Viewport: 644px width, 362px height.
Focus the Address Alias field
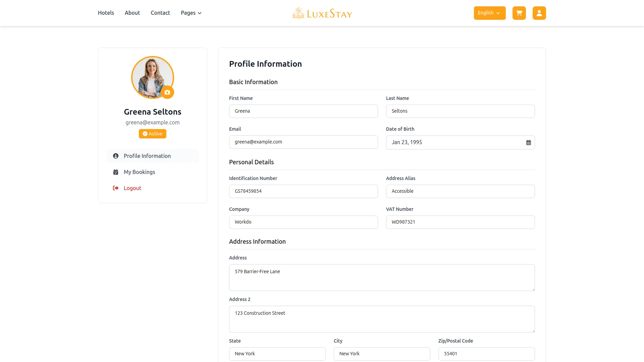point(461,191)
